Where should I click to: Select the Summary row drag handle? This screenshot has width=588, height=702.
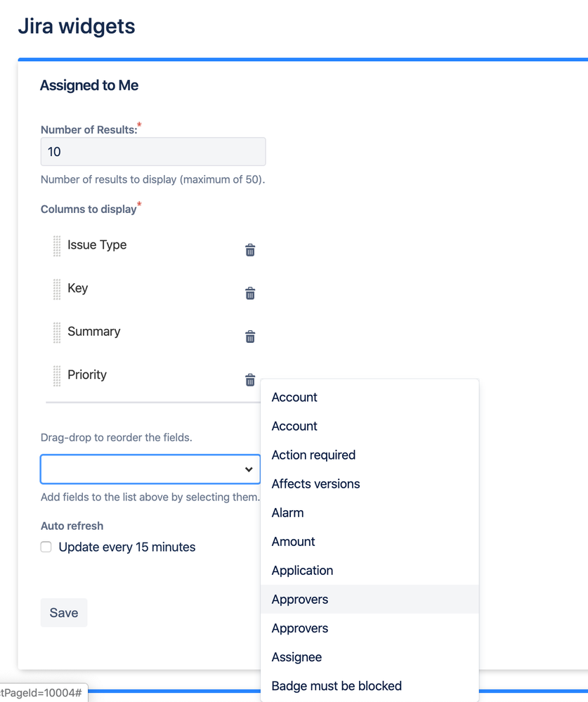tap(57, 332)
